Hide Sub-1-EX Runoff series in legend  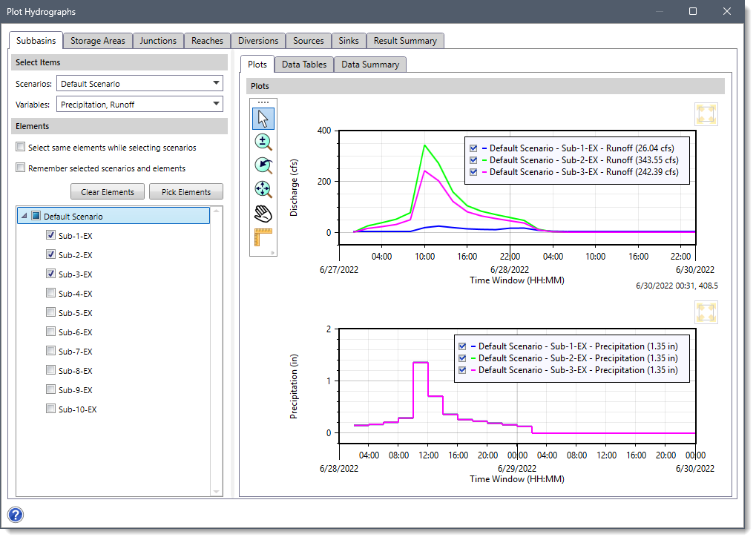click(x=473, y=148)
